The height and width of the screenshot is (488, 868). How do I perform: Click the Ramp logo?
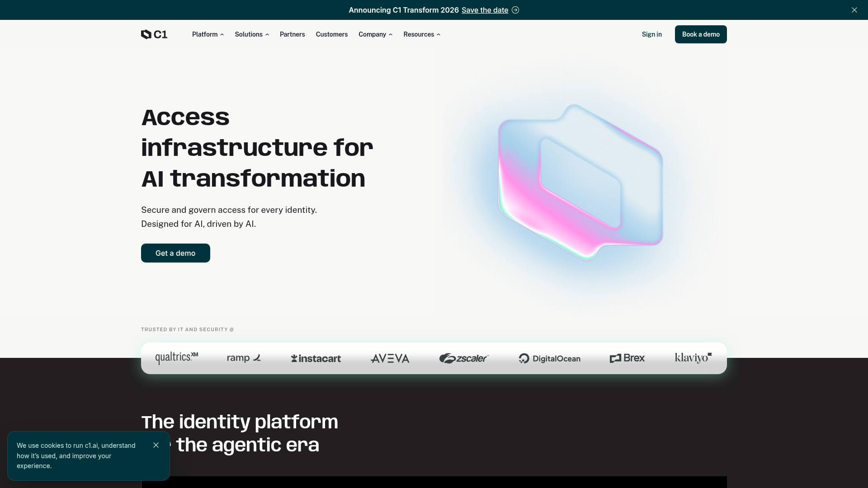(x=244, y=358)
